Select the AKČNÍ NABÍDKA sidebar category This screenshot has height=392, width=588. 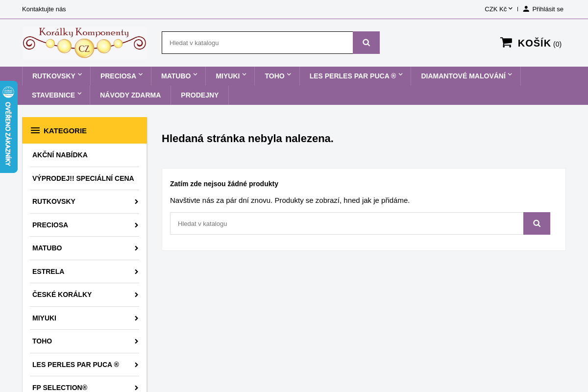click(60, 155)
